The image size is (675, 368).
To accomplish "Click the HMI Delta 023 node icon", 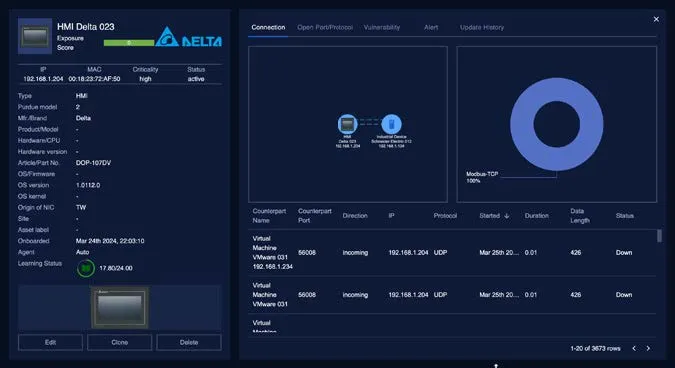I will pyautogui.click(x=347, y=124).
